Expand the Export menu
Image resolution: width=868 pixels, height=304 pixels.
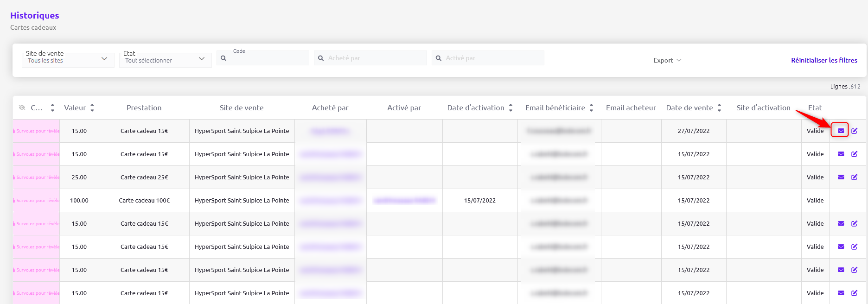coord(667,60)
